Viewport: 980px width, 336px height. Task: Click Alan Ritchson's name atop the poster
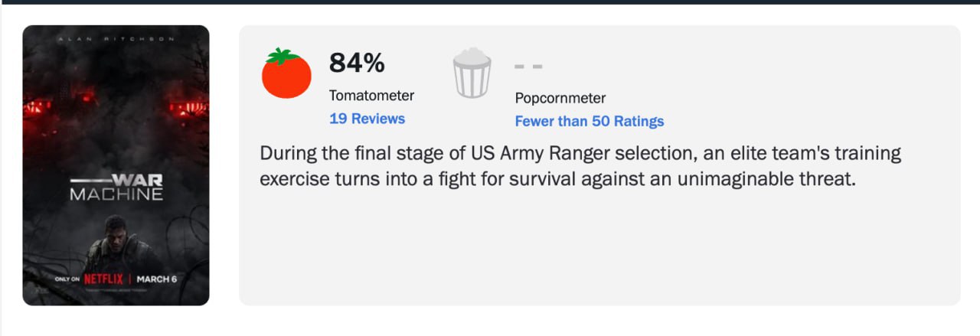click(x=116, y=38)
